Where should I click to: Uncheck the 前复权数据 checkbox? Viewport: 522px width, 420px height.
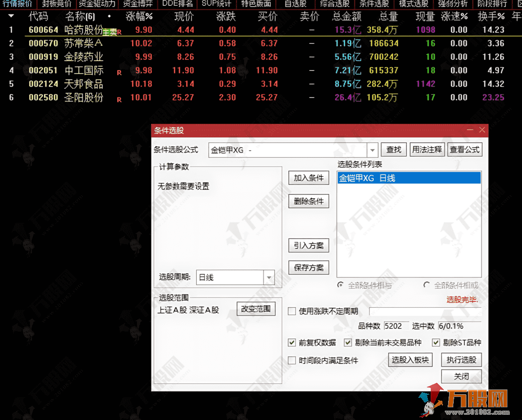coord(292,342)
